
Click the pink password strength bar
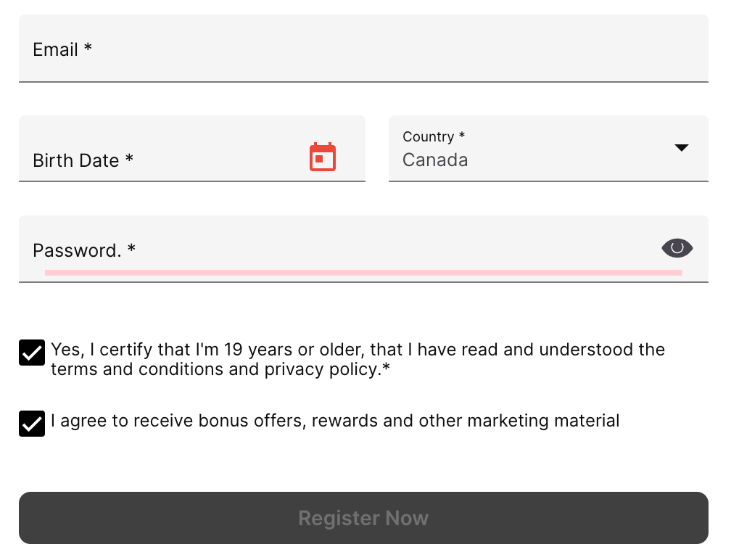tap(363, 273)
